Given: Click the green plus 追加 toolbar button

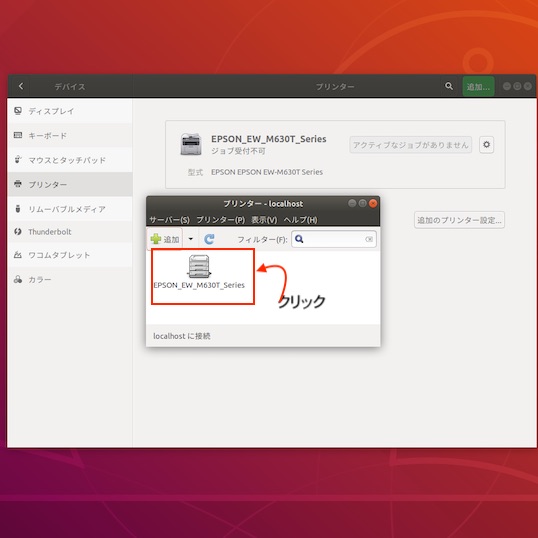Looking at the screenshot, I should [165, 239].
